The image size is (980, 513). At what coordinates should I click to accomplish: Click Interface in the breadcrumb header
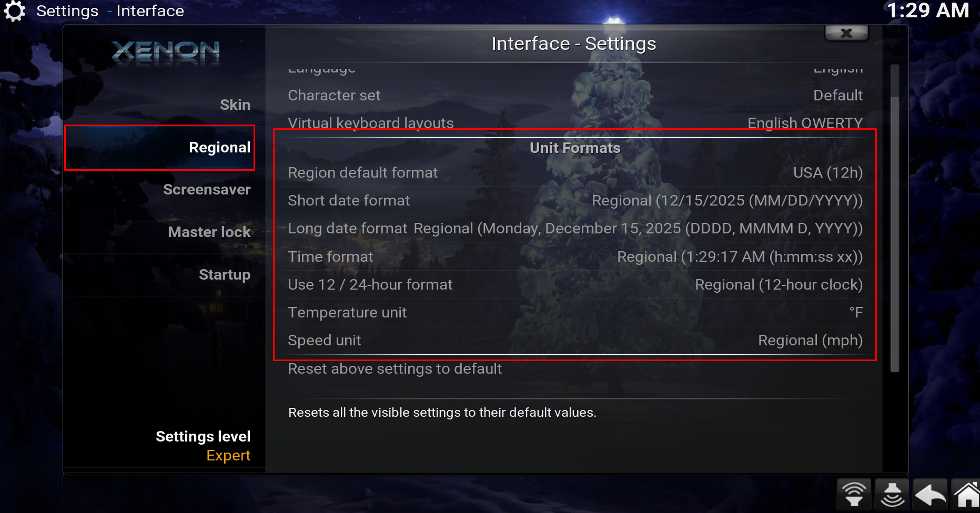(150, 11)
